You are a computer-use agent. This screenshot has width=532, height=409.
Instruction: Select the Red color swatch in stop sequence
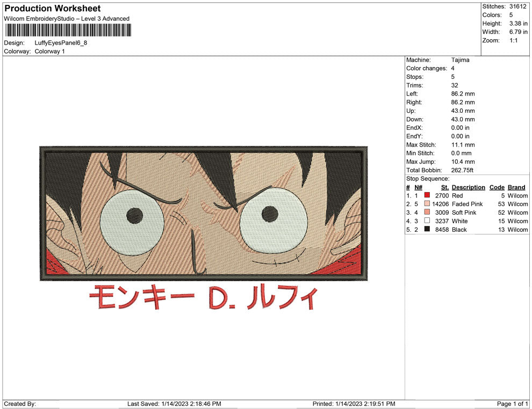click(x=427, y=195)
